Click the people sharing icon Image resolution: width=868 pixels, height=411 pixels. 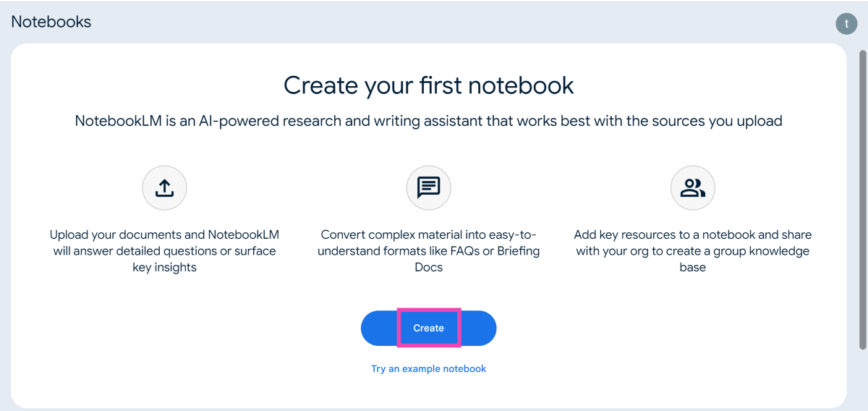(x=693, y=188)
